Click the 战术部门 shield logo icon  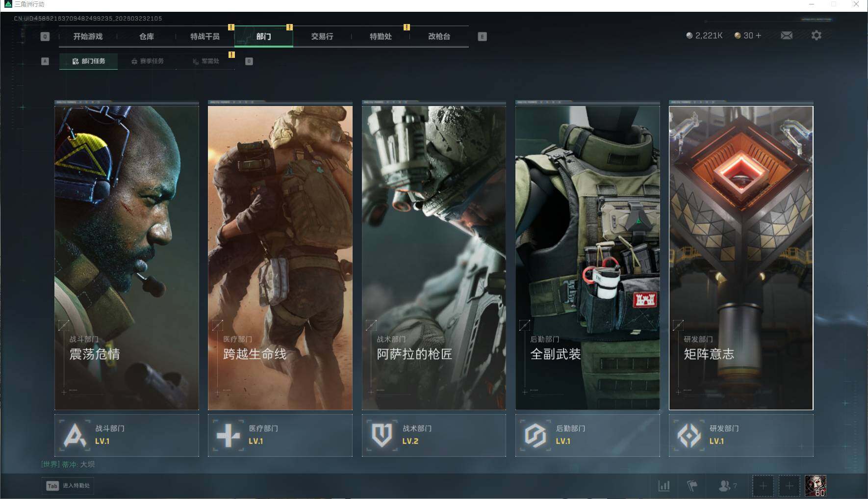(x=382, y=435)
